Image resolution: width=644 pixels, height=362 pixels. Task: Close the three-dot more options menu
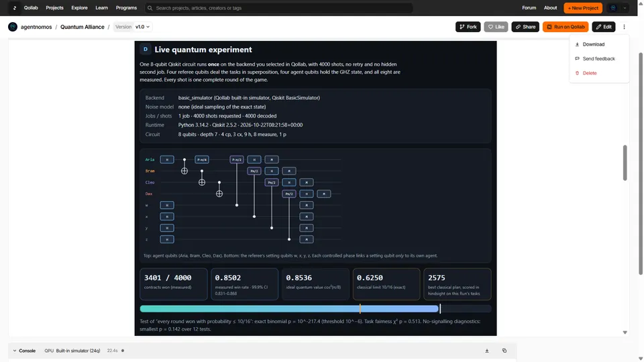pos(624,27)
